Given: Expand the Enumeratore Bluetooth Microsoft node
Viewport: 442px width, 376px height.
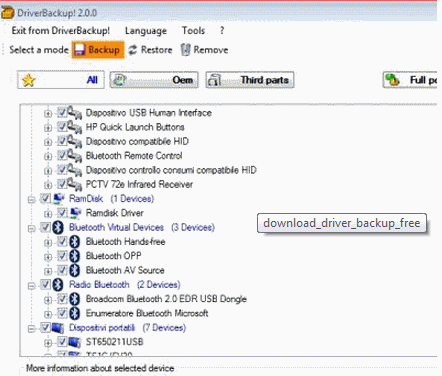Looking at the screenshot, I should (48, 314).
